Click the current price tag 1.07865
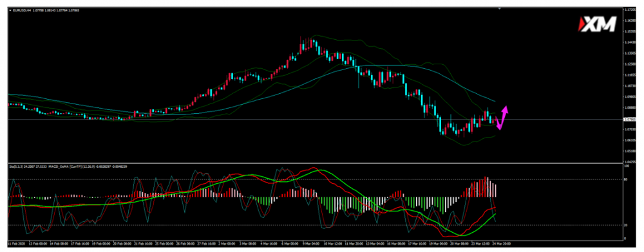The image size is (644, 252). 630,119
